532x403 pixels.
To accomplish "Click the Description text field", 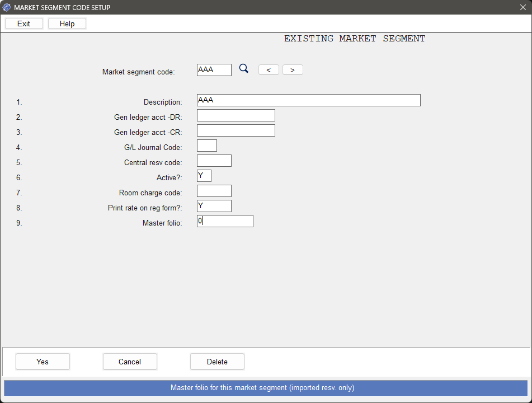I will pos(308,100).
